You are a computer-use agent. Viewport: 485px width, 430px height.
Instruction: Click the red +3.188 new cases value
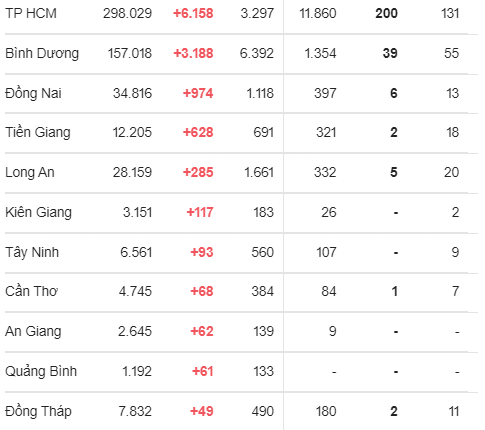(x=193, y=53)
